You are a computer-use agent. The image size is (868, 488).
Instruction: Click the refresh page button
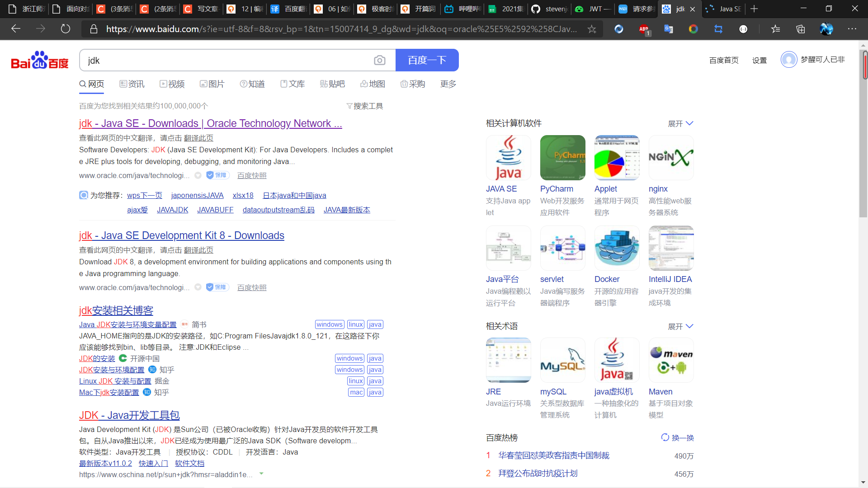pos(66,29)
